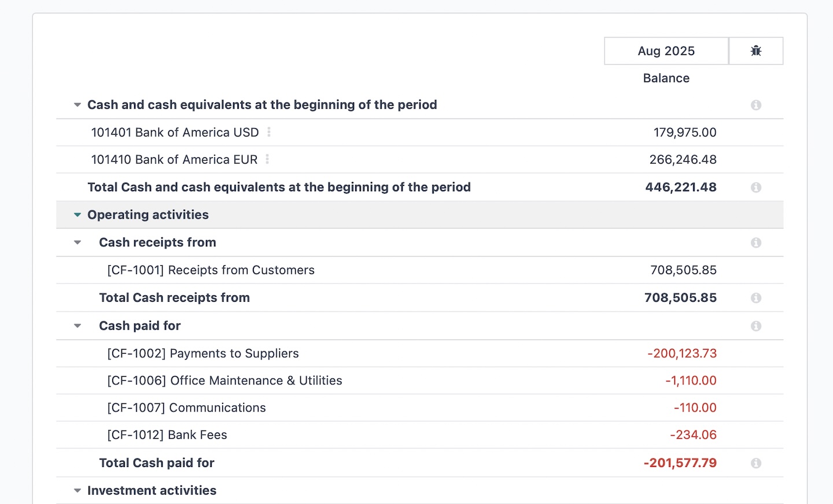The image size is (833, 504).
Task: Open the Bank of America USD options menu
Action: [269, 132]
